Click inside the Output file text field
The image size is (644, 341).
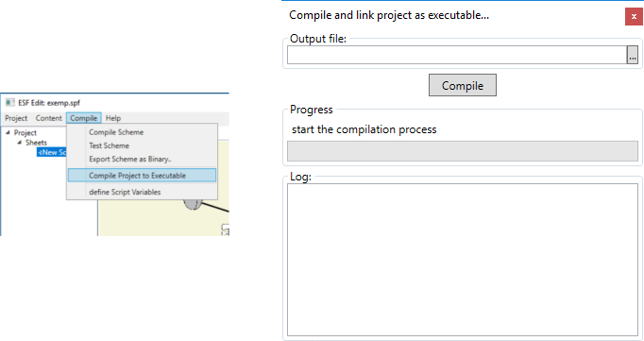[x=457, y=55]
